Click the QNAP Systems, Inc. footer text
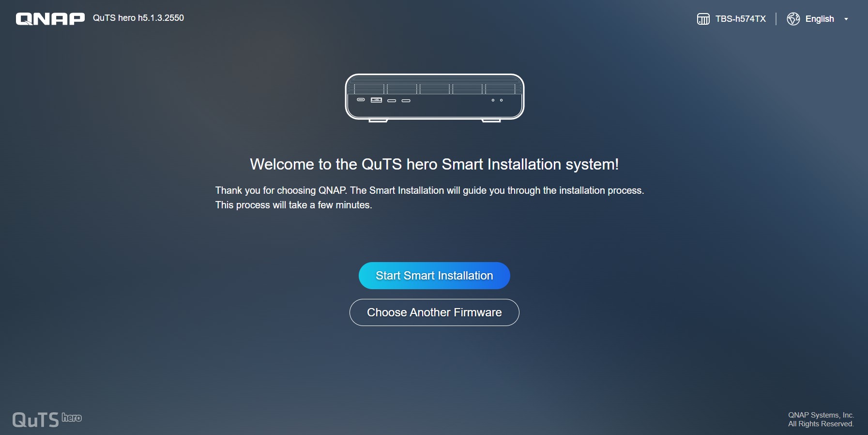Screen dimensions: 868x435 pyautogui.click(x=821, y=415)
